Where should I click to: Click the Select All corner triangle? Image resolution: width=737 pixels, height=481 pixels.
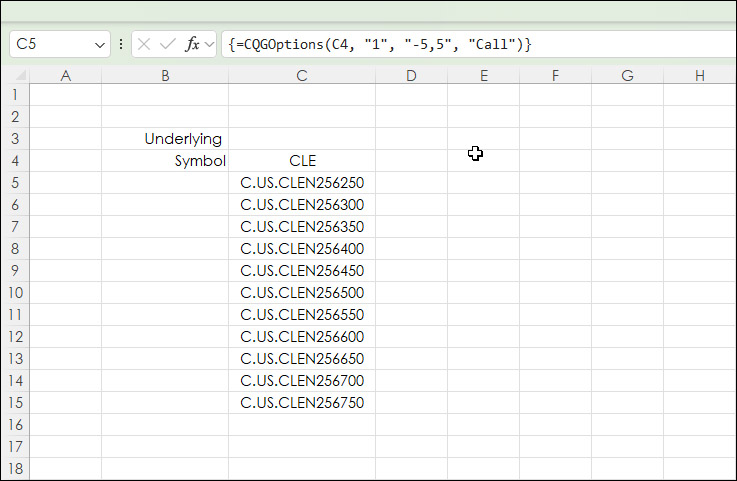[x=15, y=76]
